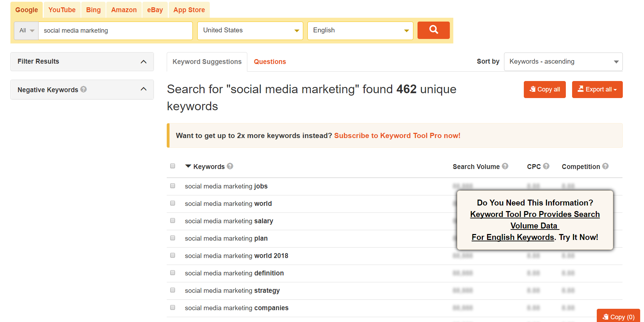
Task: Click the Keywords column sort arrow
Action: tap(188, 166)
